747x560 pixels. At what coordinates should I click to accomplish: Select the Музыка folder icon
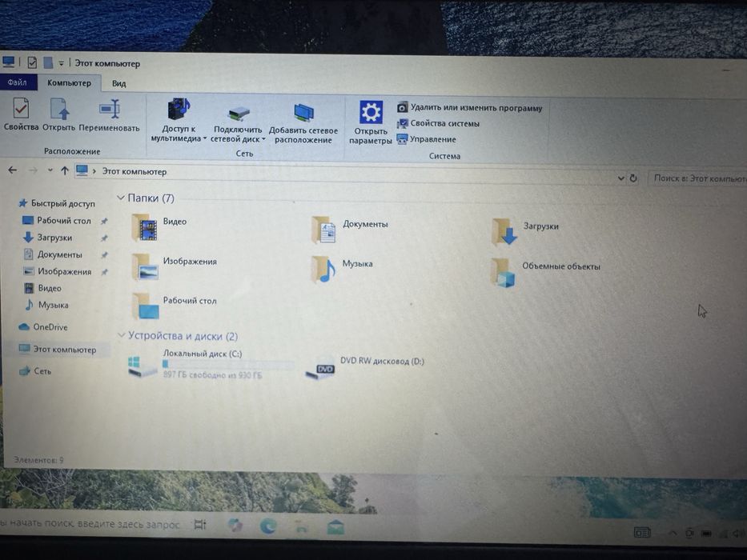pyautogui.click(x=323, y=269)
